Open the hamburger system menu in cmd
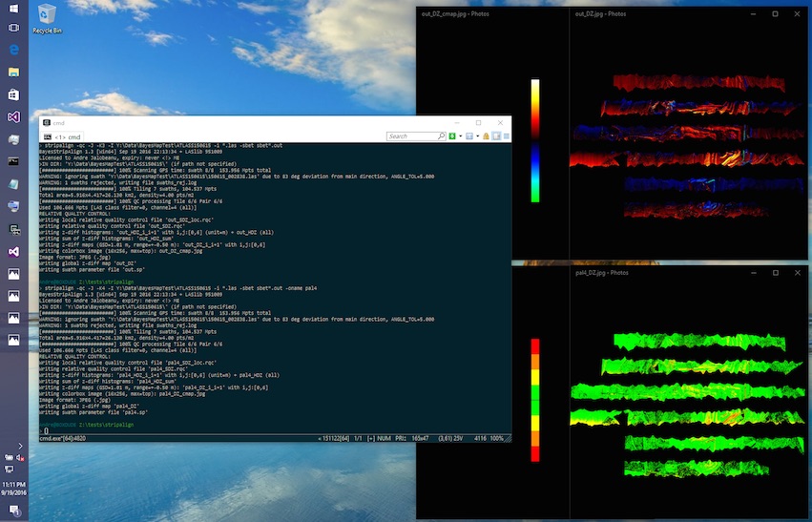812x522 pixels. click(x=507, y=136)
